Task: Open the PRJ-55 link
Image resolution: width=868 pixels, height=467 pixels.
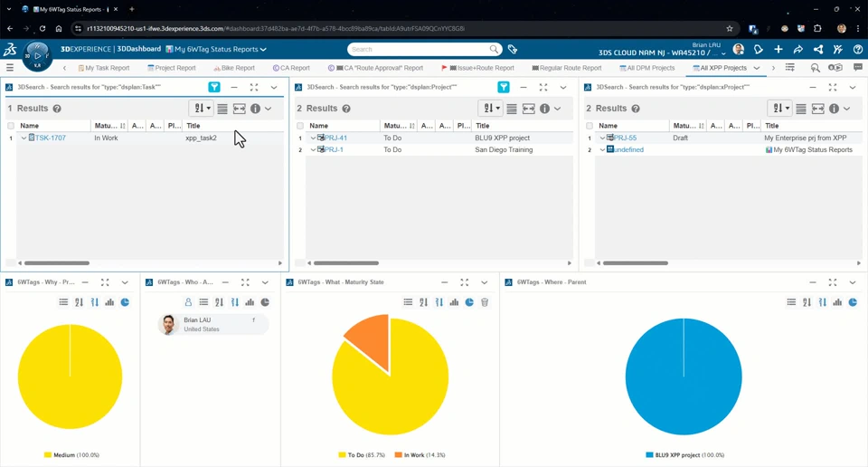Action: pyautogui.click(x=625, y=138)
